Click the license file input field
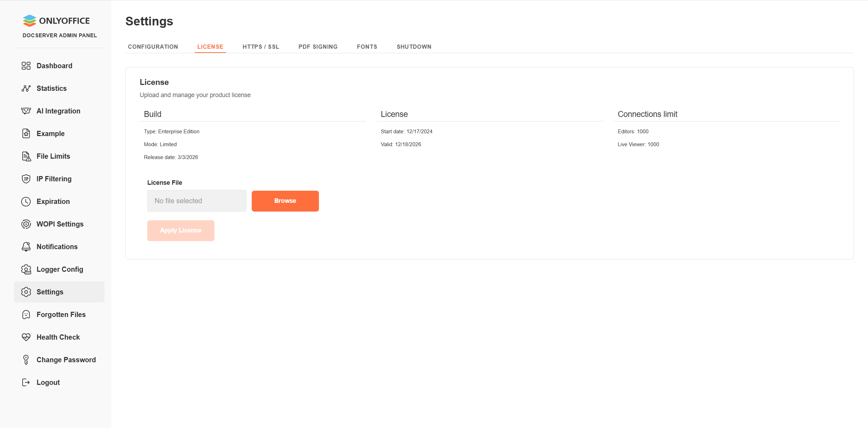The width and height of the screenshot is (868, 428). point(196,201)
